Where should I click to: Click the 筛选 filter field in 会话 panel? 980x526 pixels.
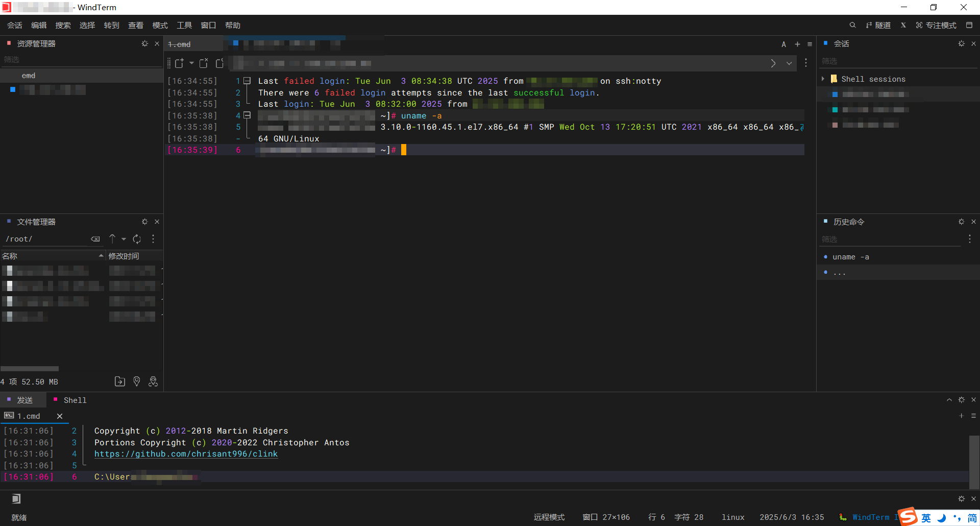[898, 61]
